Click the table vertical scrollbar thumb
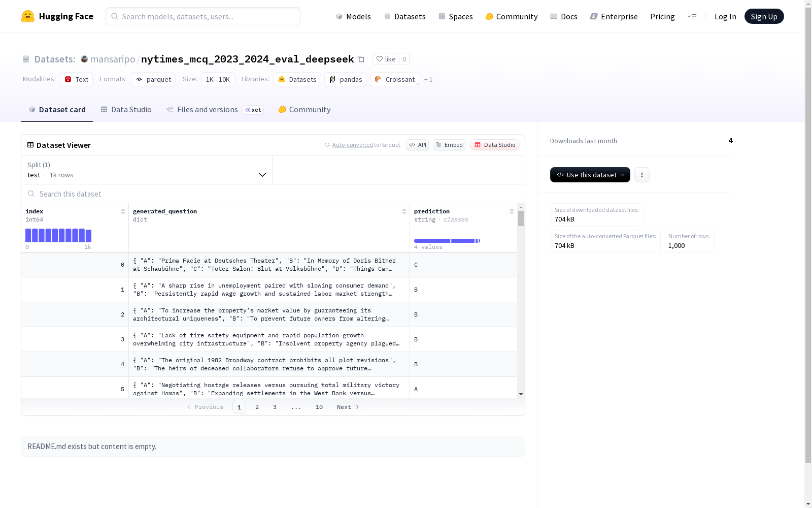 [x=521, y=218]
